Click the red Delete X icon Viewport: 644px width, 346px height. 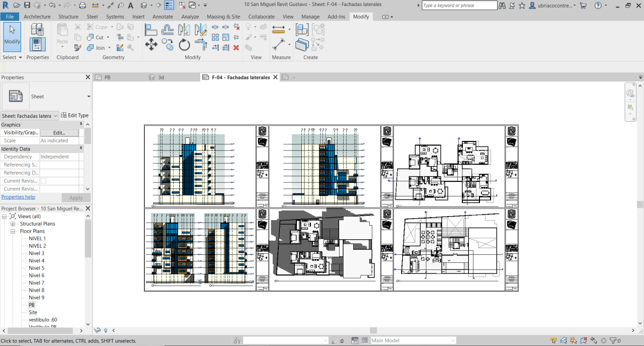click(236, 48)
